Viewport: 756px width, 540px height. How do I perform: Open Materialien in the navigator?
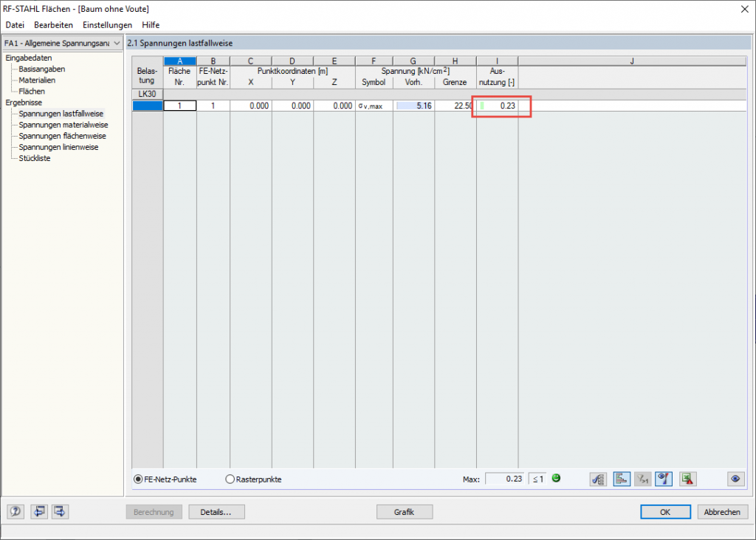pyautogui.click(x=37, y=80)
